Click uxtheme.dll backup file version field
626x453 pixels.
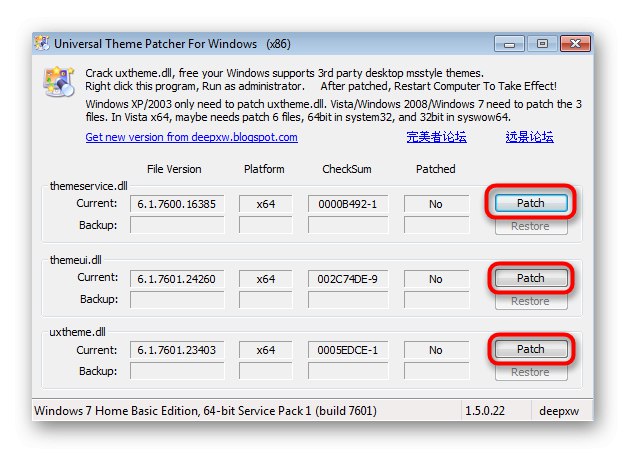tap(177, 371)
